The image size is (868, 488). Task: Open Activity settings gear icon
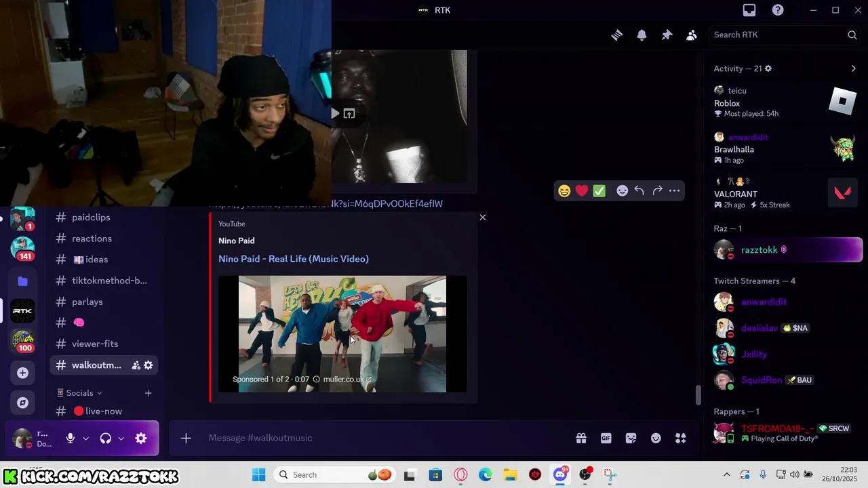(x=768, y=68)
